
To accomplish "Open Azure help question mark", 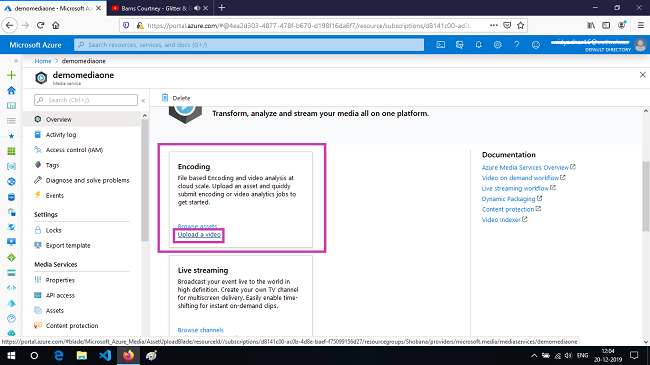I will (517, 45).
